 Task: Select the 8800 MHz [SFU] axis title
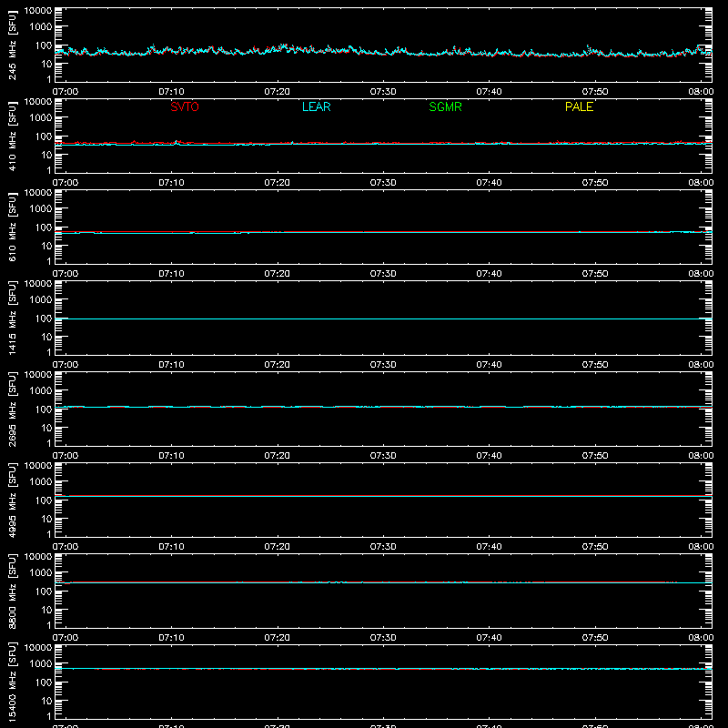(x=12, y=591)
